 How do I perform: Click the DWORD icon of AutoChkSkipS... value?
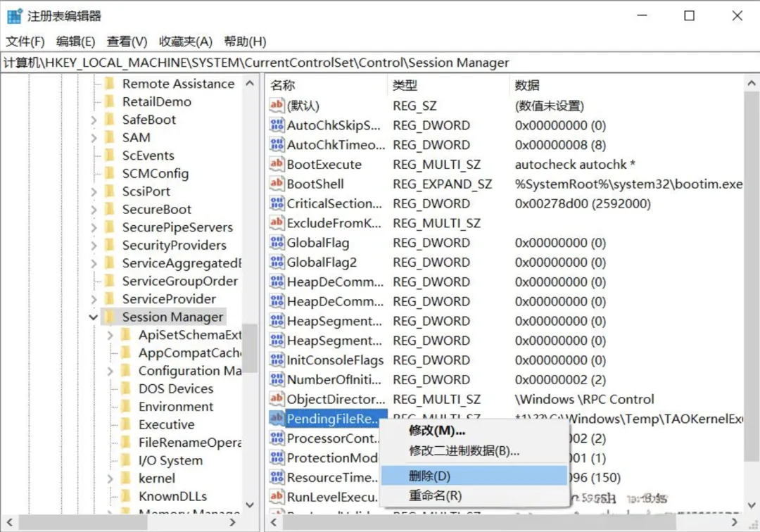tap(277, 125)
